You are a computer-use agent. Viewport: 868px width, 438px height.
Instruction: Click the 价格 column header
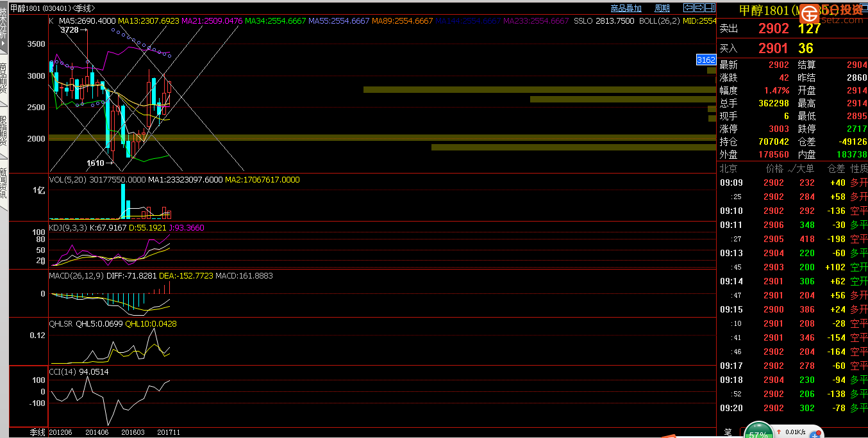click(x=774, y=169)
